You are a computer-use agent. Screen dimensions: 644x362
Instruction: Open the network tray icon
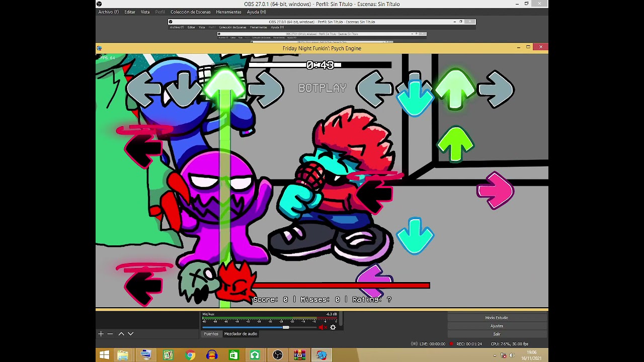504,355
